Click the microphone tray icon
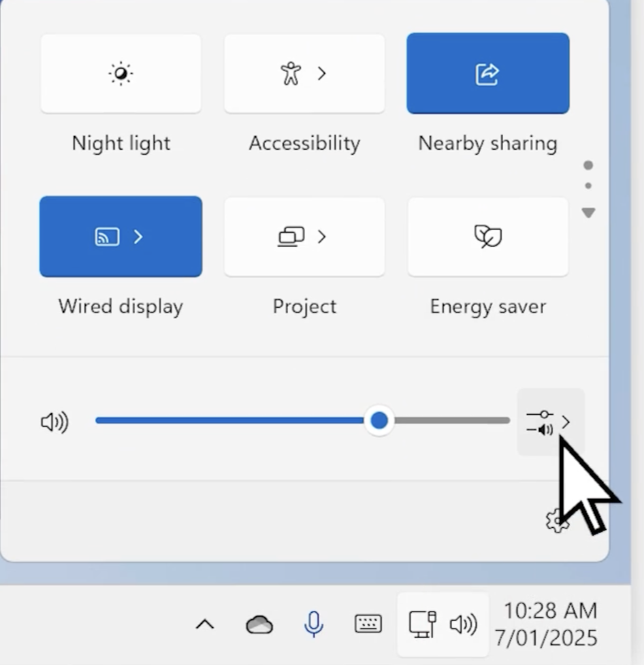The height and width of the screenshot is (665, 644). [314, 624]
